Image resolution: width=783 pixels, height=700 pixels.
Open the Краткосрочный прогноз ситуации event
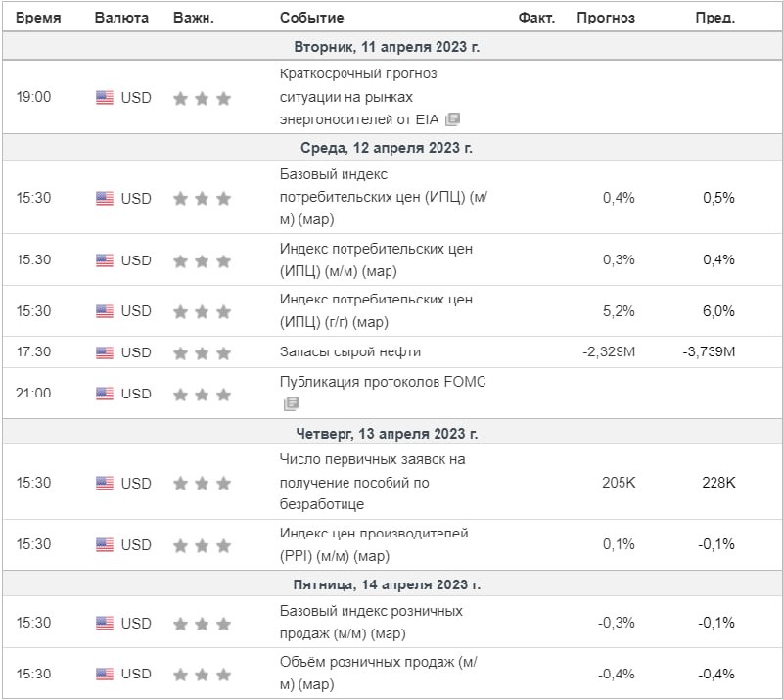click(x=358, y=97)
